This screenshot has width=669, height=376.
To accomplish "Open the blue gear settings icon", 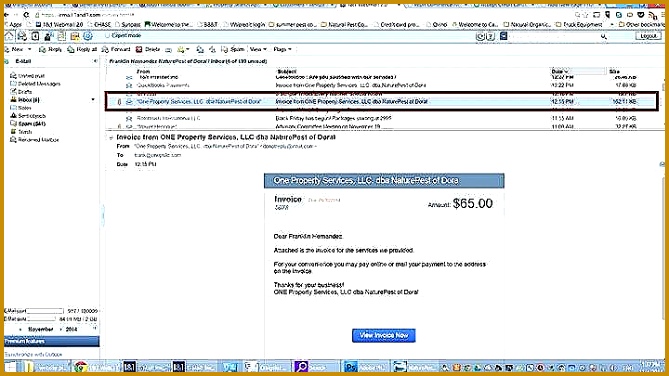I will pos(88,36).
